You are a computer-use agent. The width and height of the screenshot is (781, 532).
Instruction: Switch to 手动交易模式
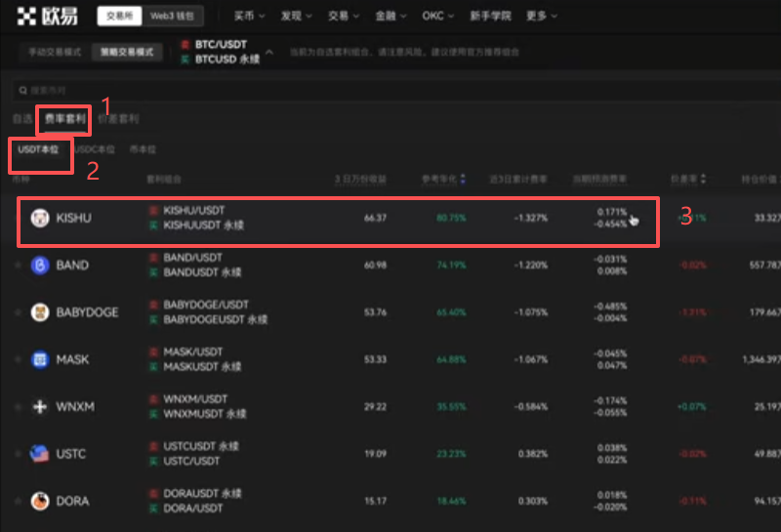(x=55, y=52)
